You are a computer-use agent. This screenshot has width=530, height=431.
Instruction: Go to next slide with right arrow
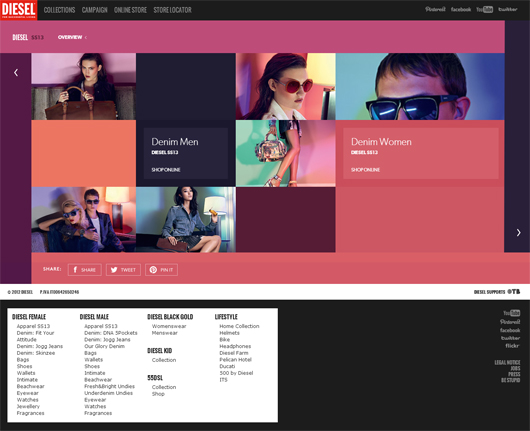pyautogui.click(x=518, y=232)
